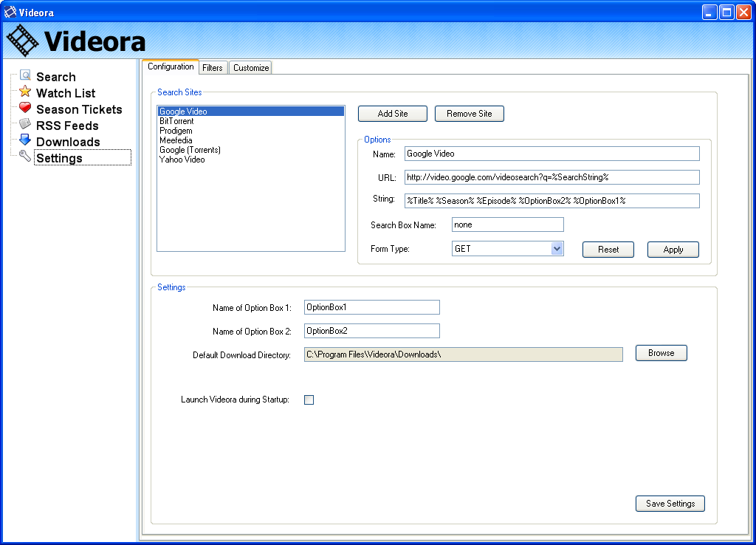The image size is (756, 545).
Task: Maximize the Videora window
Action: (726, 12)
